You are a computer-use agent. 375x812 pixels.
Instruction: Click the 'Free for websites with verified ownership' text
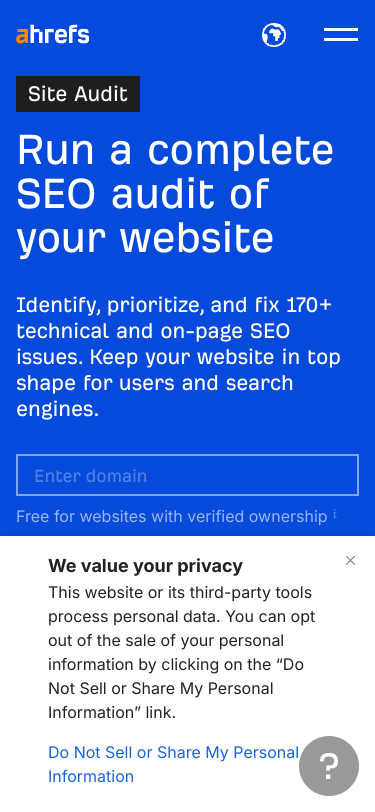pos(171,516)
